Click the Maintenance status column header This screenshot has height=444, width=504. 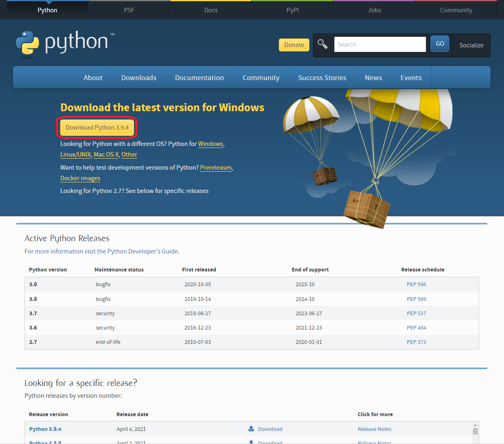point(119,270)
